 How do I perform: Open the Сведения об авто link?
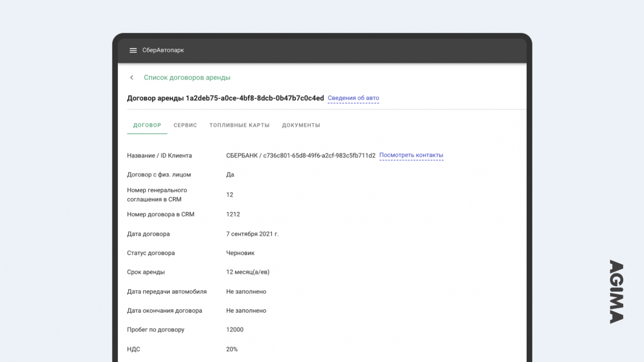[x=353, y=98]
